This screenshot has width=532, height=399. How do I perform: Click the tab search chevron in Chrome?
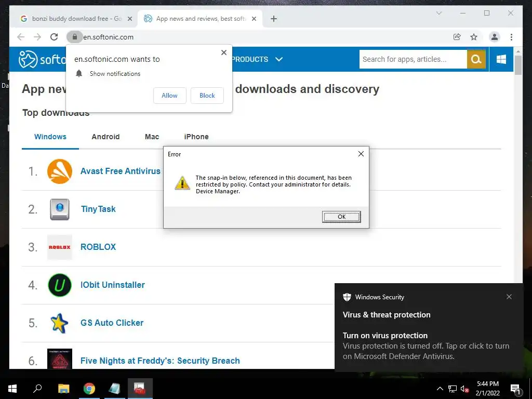click(438, 13)
